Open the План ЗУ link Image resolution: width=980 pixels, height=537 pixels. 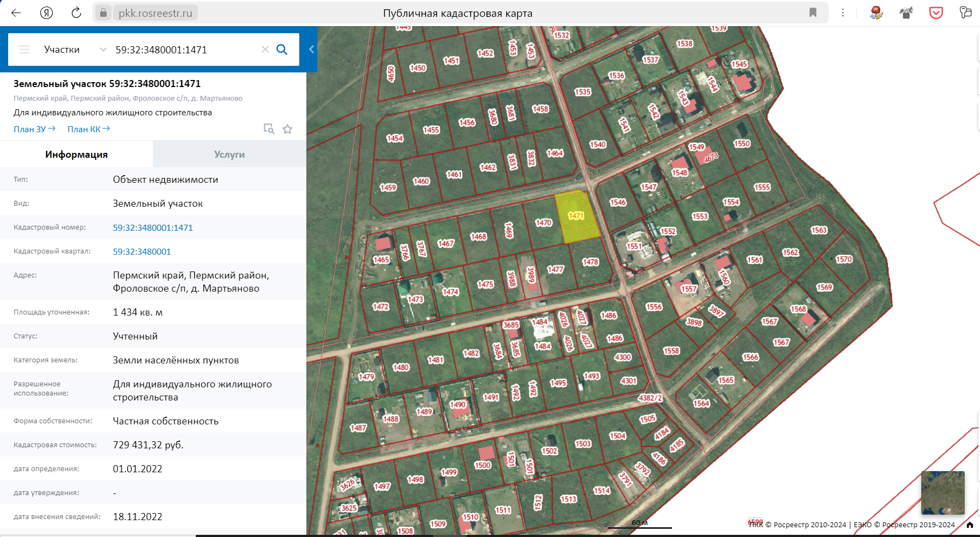pyautogui.click(x=34, y=129)
